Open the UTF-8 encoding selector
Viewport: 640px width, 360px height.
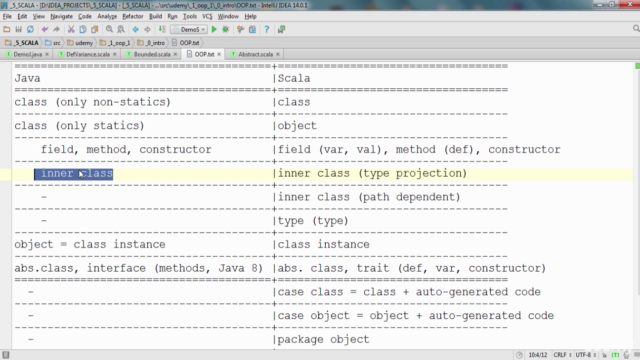tap(586, 355)
